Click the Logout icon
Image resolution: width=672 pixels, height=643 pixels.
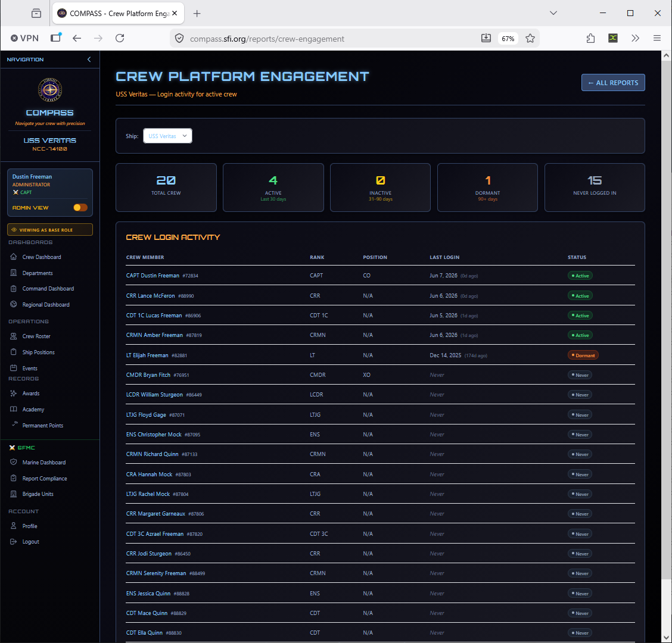[x=13, y=542]
